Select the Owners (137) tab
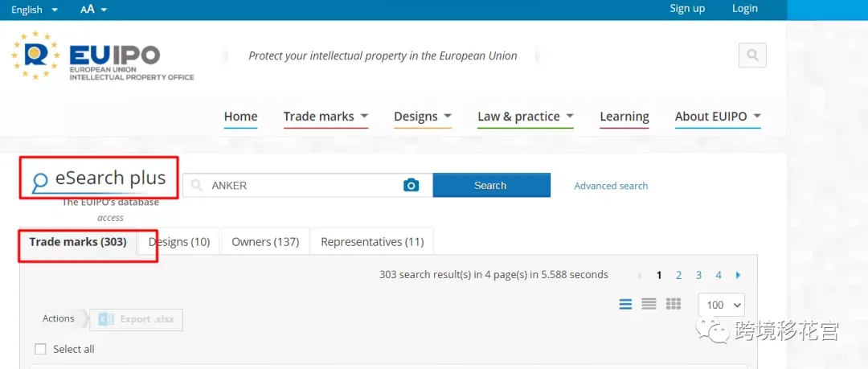Image resolution: width=868 pixels, height=369 pixels. (265, 241)
